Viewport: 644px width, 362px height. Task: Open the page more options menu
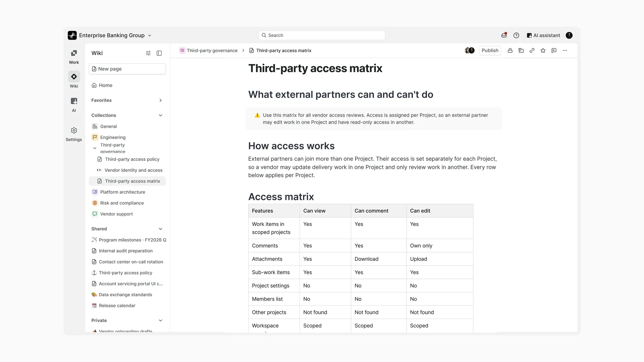(565, 51)
